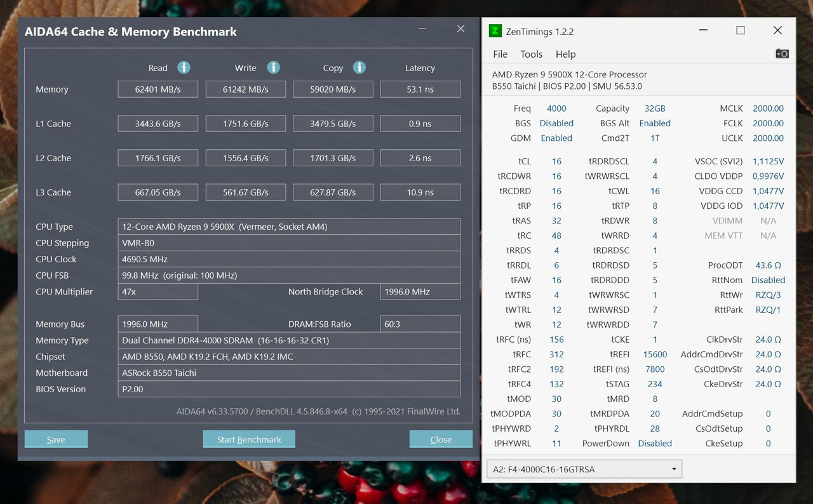Take a screenshot with ZenTimings camera icon
813x504 pixels.
[x=782, y=54]
